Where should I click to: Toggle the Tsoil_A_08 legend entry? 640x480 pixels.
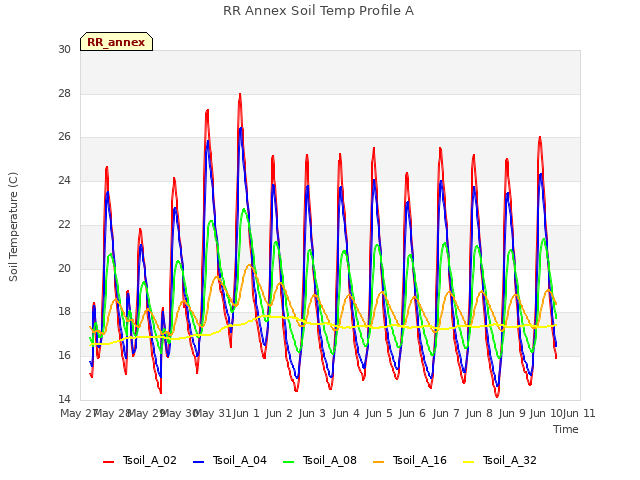tap(320, 460)
